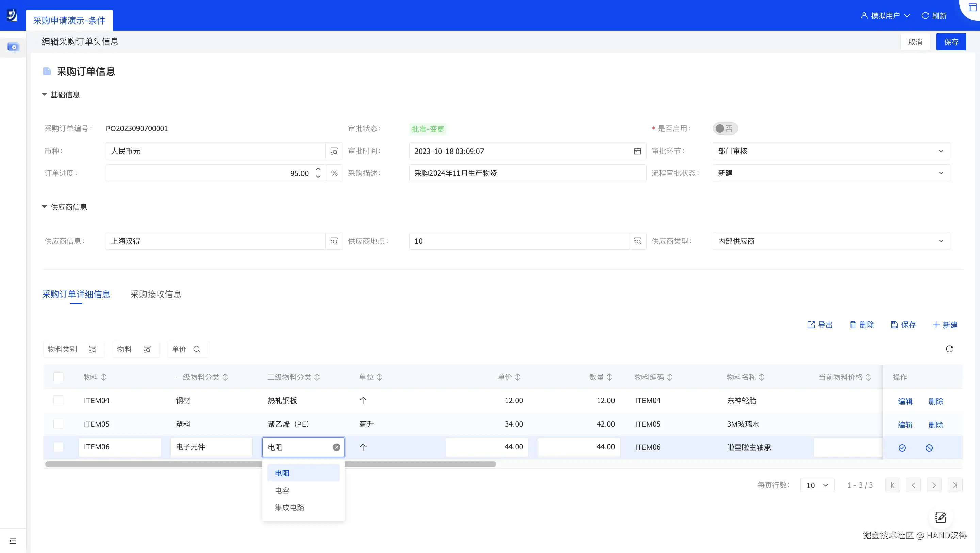Clear 电阻 using the x icon

(x=336, y=447)
